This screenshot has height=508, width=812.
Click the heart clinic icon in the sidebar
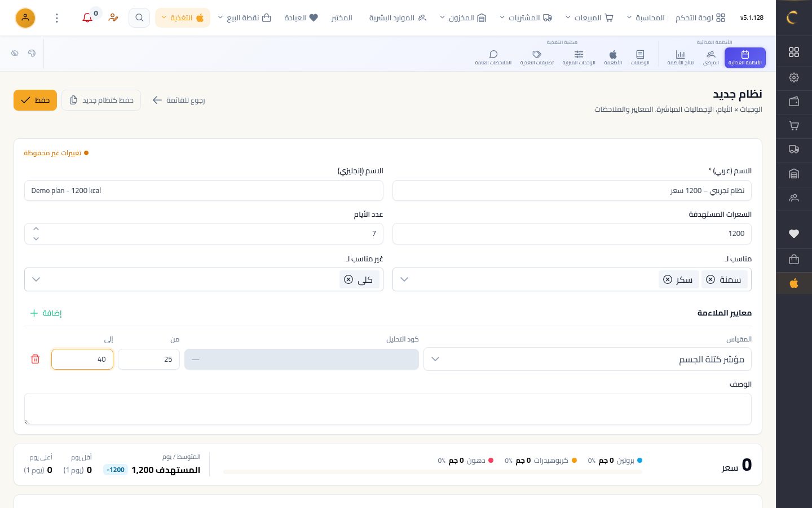(794, 234)
